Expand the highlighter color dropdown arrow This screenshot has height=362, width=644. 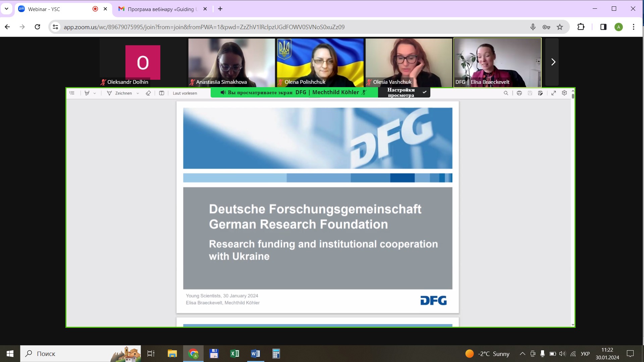coord(95,93)
